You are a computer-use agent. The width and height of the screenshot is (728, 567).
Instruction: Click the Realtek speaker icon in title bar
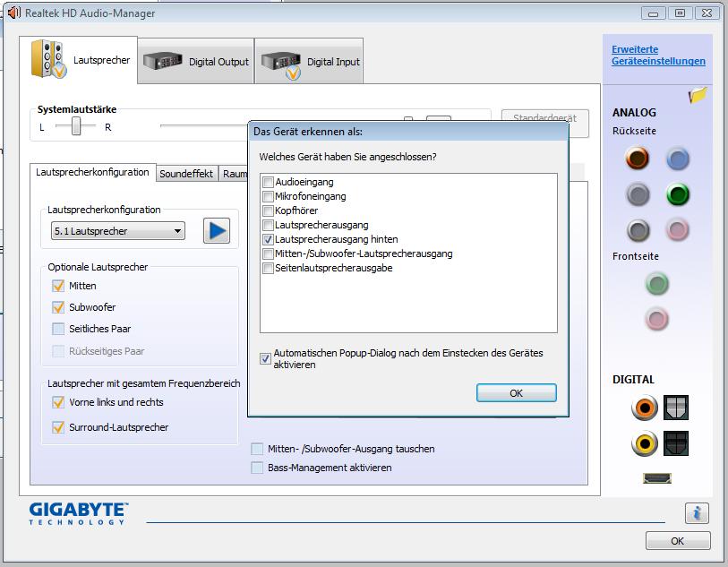[x=14, y=13]
